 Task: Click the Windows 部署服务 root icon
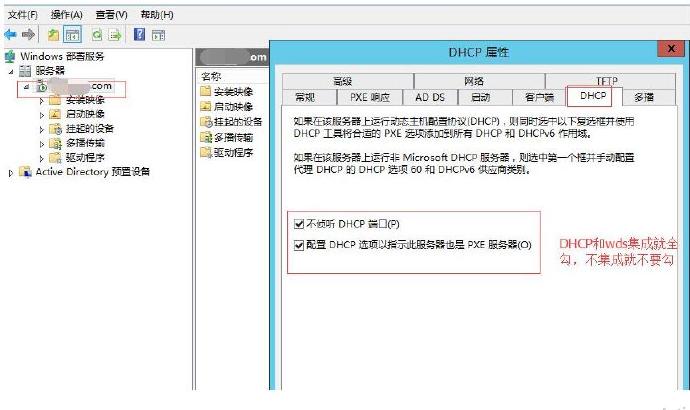coord(10,56)
